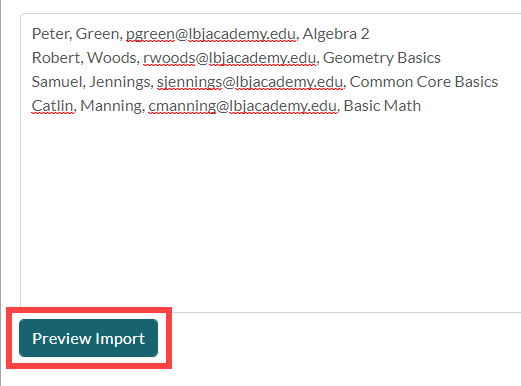
Task: Click the misspelled word Catlin
Action: click(x=52, y=106)
